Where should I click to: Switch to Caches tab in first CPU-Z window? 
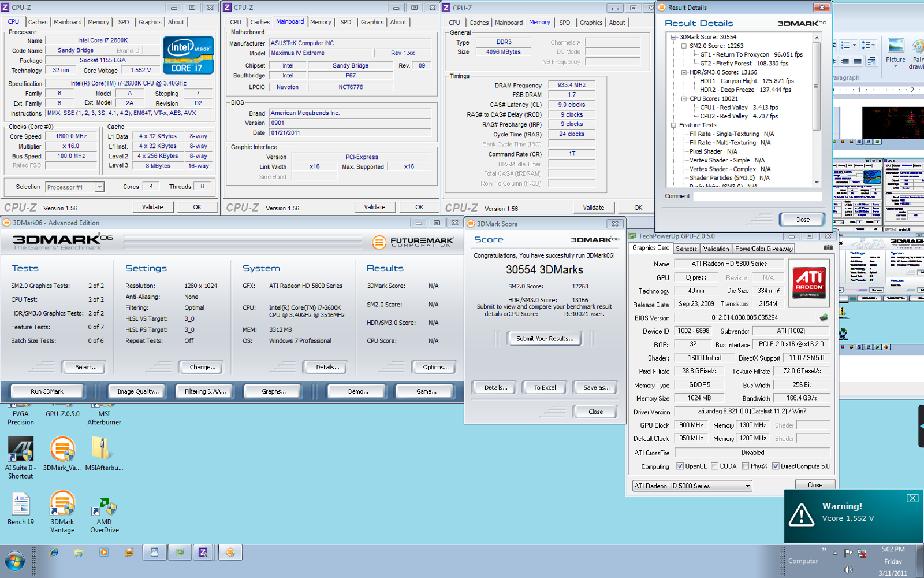(x=38, y=22)
